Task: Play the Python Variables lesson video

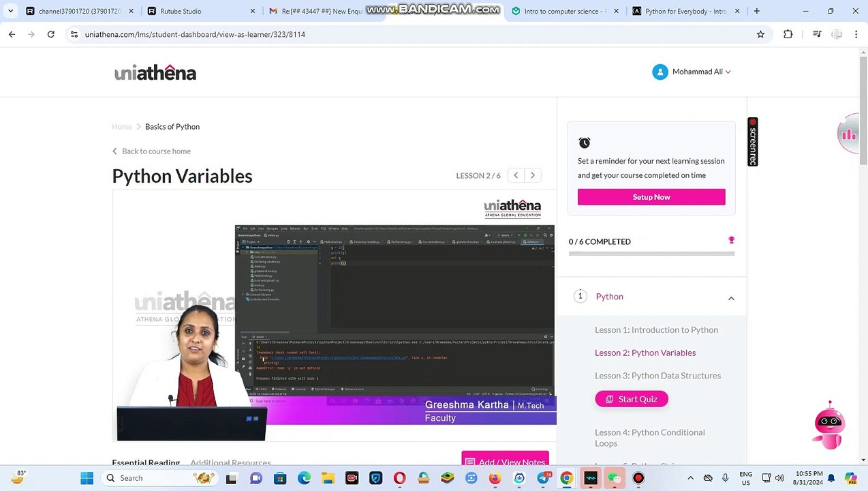Action: (x=334, y=317)
